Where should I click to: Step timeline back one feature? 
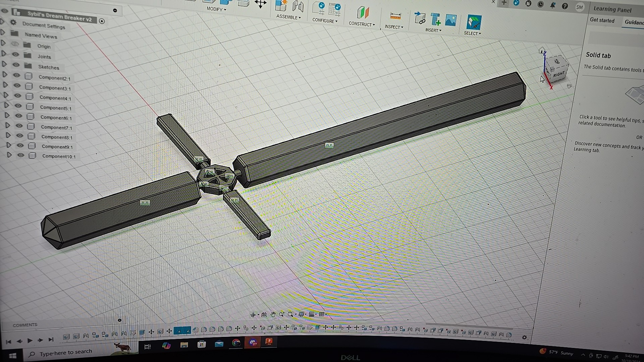[x=19, y=341]
